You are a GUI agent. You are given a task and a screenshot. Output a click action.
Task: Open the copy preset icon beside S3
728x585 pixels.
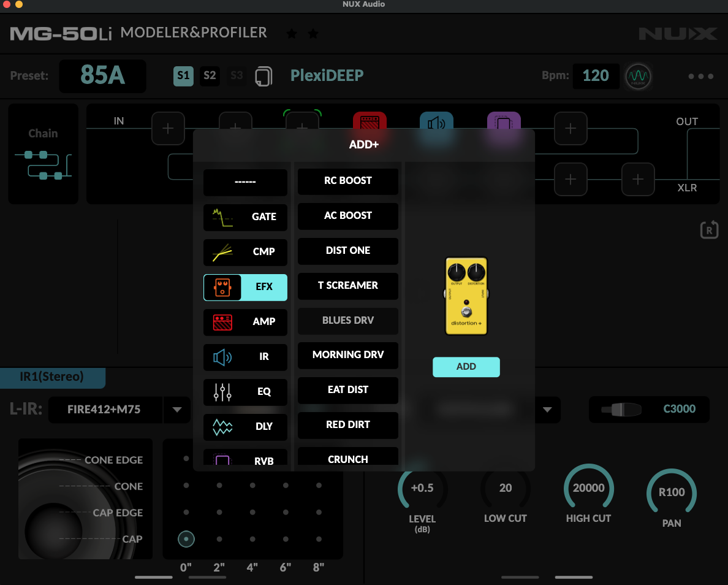pos(264,76)
